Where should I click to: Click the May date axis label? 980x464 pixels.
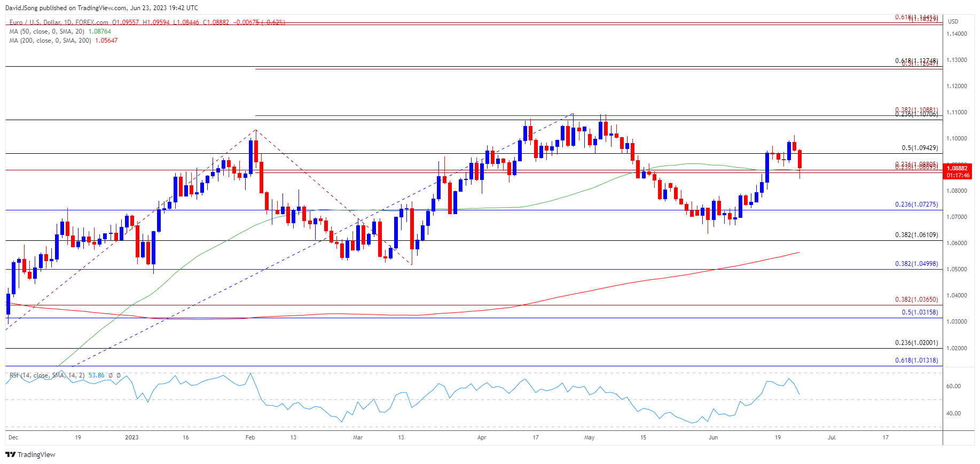[589, 437]
